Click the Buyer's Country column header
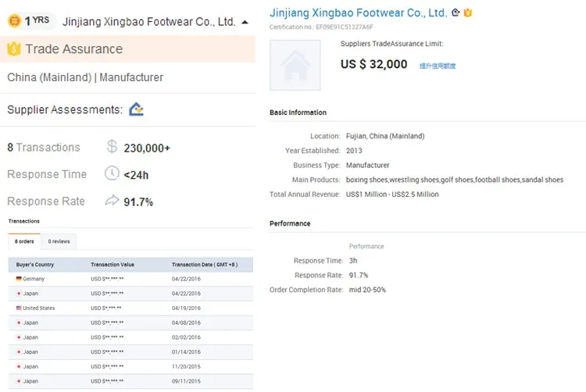The image size is (586, 392). [34, 264]
